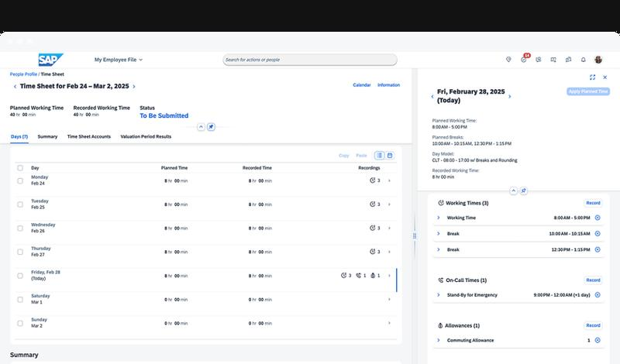
Task: Check the Sunday Mar 2 row checkbox
Action: (x=20, y=323)
